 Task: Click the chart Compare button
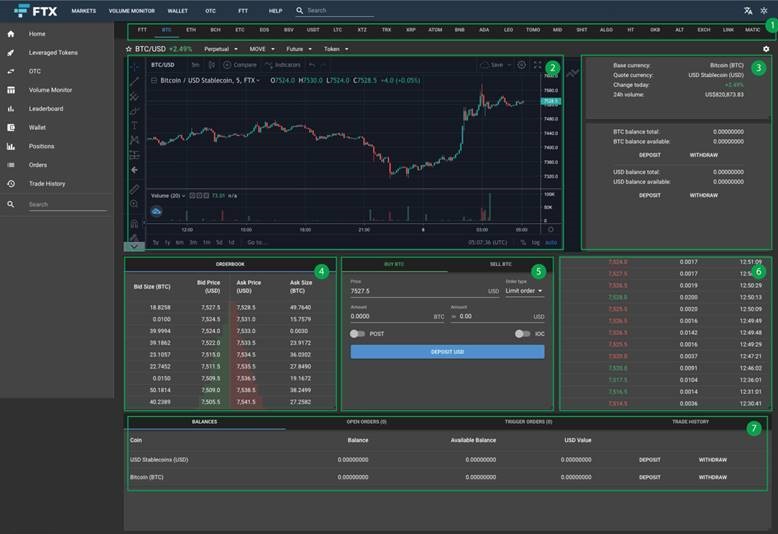240,65
